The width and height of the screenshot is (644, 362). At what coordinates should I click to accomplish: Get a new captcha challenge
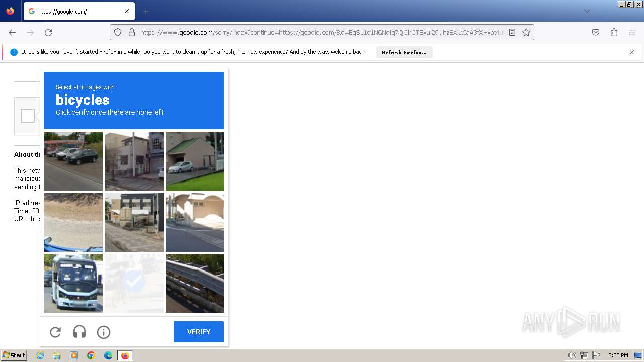coord(55,332)
